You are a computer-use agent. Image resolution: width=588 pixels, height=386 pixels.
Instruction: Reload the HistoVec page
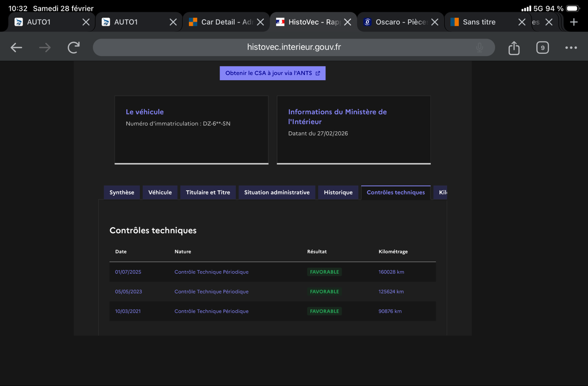pyautogui.click(x=73, y=48)
